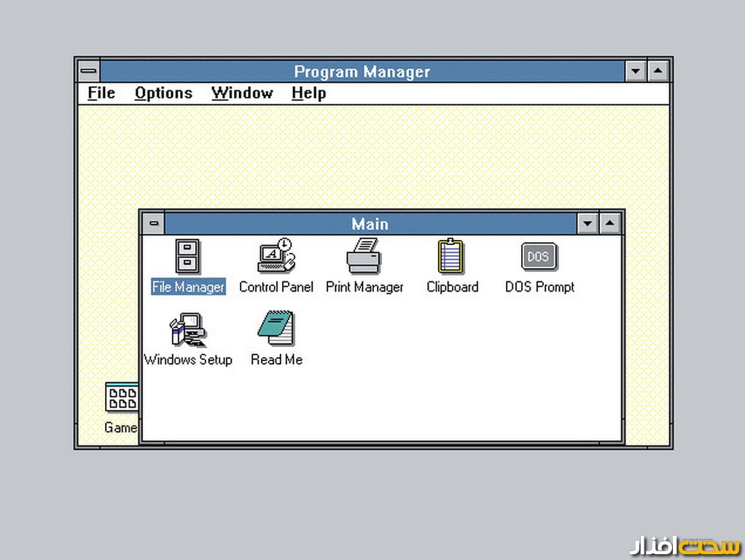Maximize the Program Manager window
The width and height of the screenshot is (745, 560).
(658, 71)
